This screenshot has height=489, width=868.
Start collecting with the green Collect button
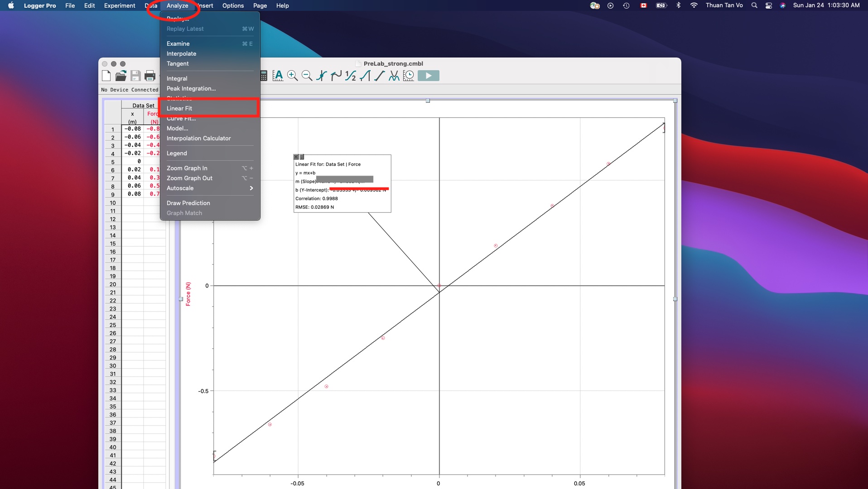click(x=429, y=76)
